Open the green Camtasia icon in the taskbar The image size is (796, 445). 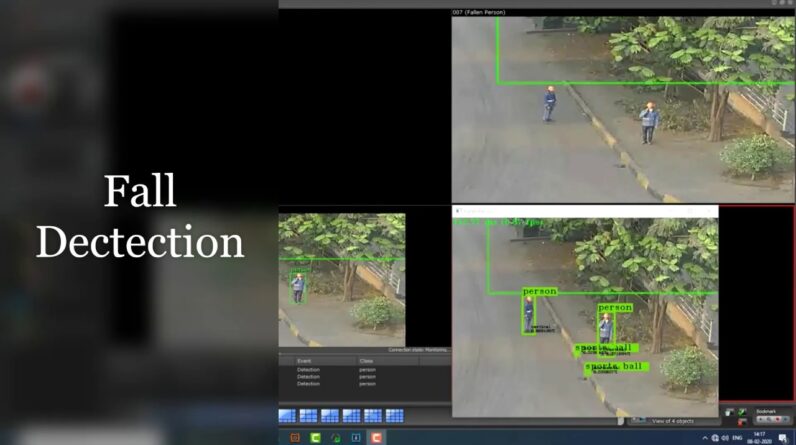pyautogui.click(x=315, y=437)
